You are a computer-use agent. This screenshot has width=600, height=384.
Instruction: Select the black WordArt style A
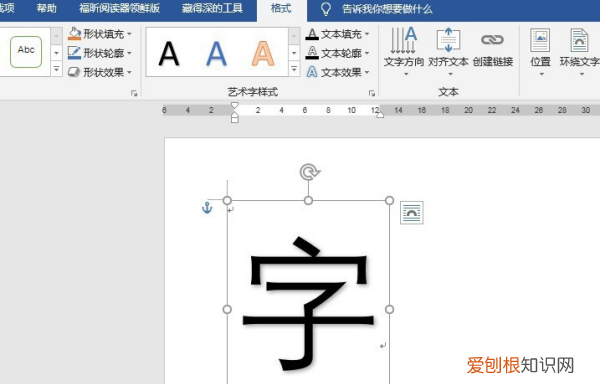coord(169,54)
